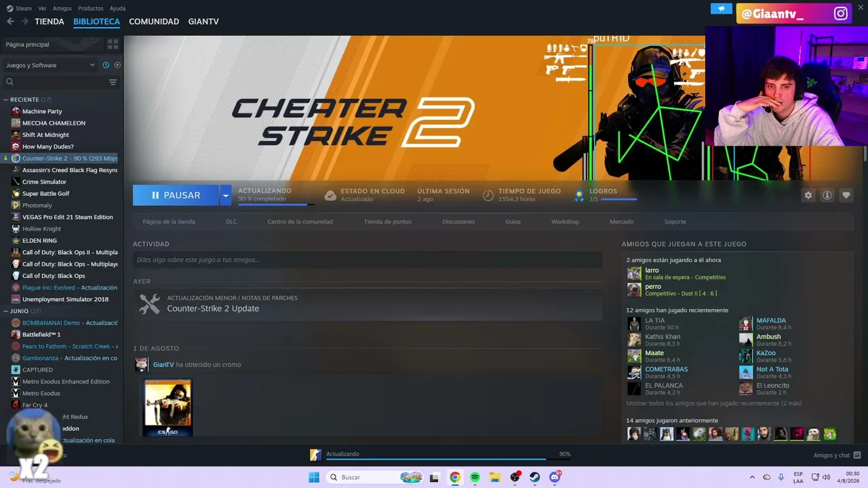Open Steam announcements megaphone

[x=722, y=8]
